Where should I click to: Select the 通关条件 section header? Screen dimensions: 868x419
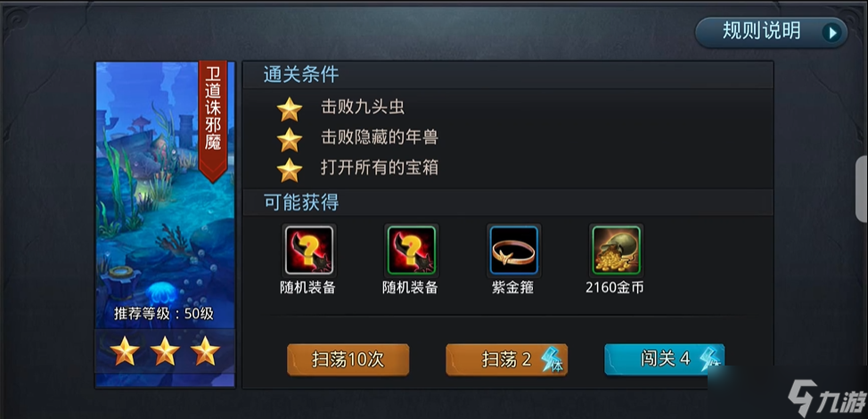(301, 75)
